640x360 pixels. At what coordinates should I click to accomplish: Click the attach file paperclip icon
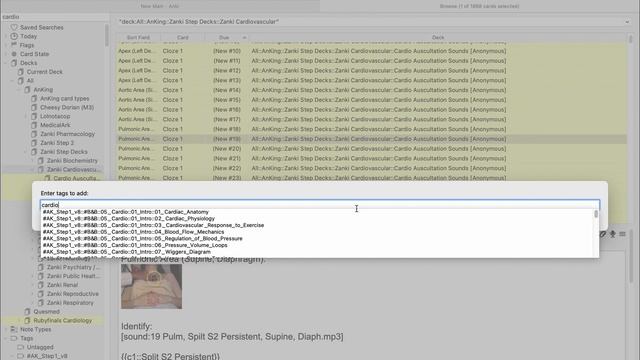coord(602,234)
